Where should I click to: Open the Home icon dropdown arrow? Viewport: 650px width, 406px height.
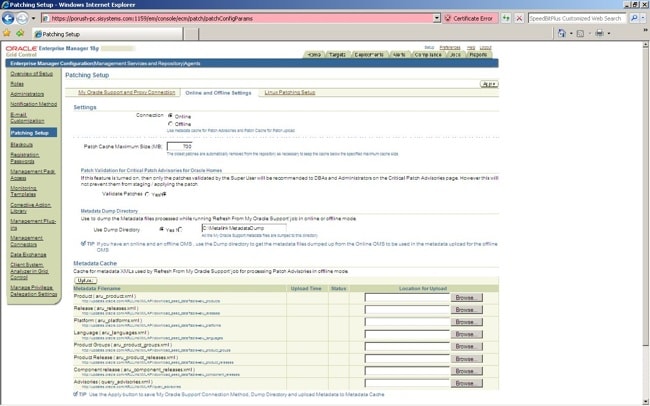571,33
